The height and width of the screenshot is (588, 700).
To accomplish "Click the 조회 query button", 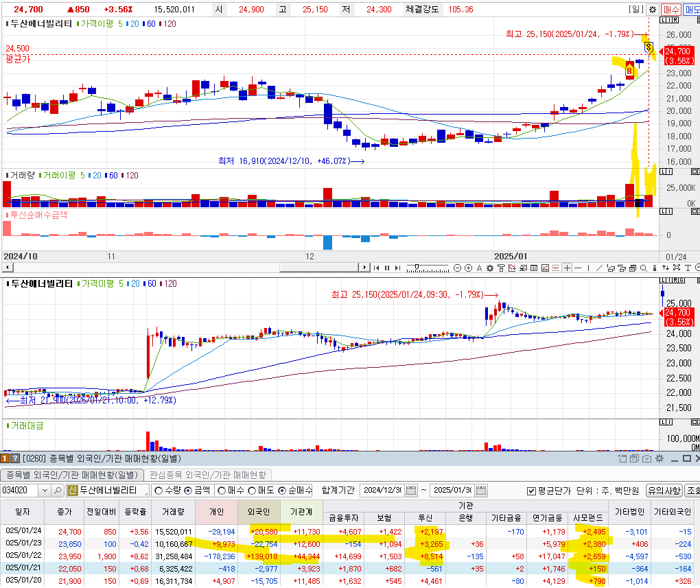I will [x=692, y=490].
